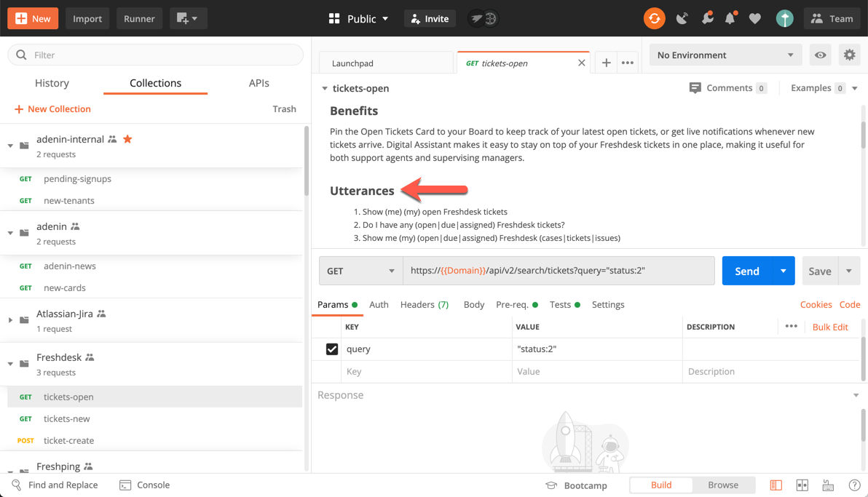
Task: Open the manage environments gear icon
Action: (x=849, y=55)
